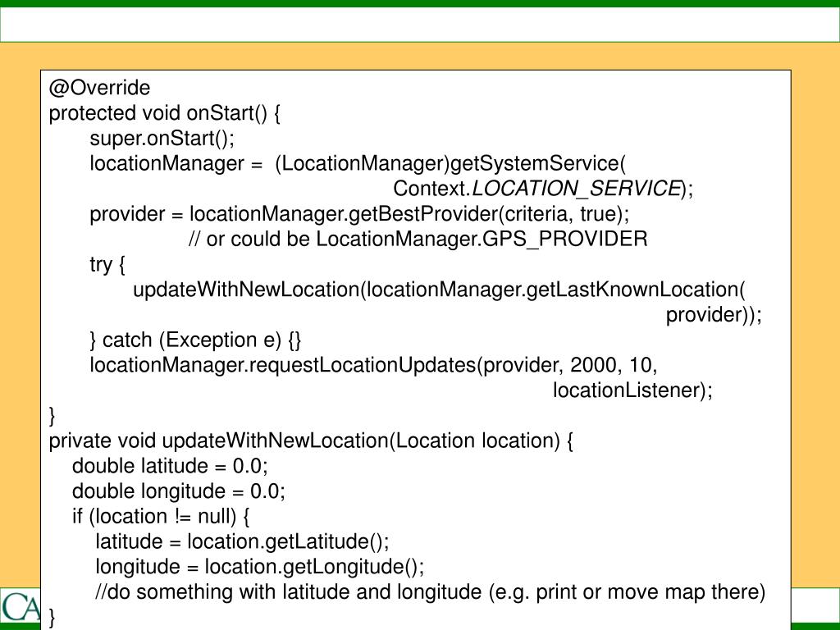840x630 pixels.
Task: Click the 'double latitude = 0.0;' line
Action: tap(170, 466)
